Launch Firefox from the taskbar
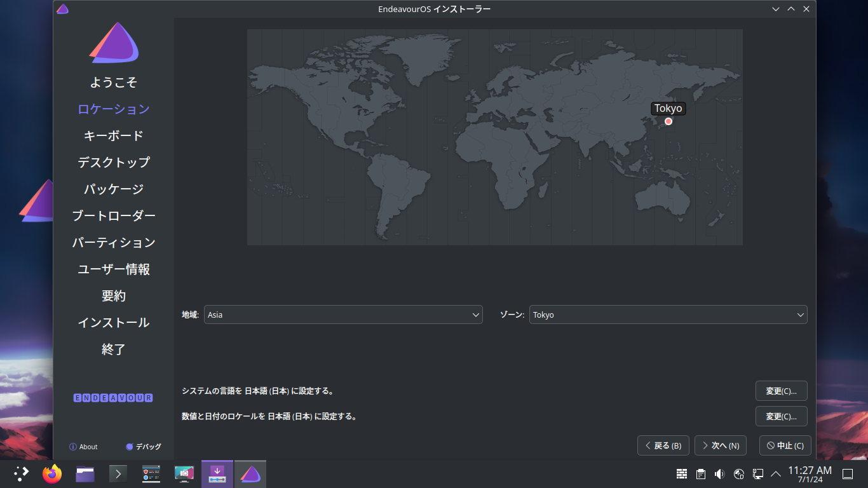This screenshot has height=488, width=868. coord(52,473)
